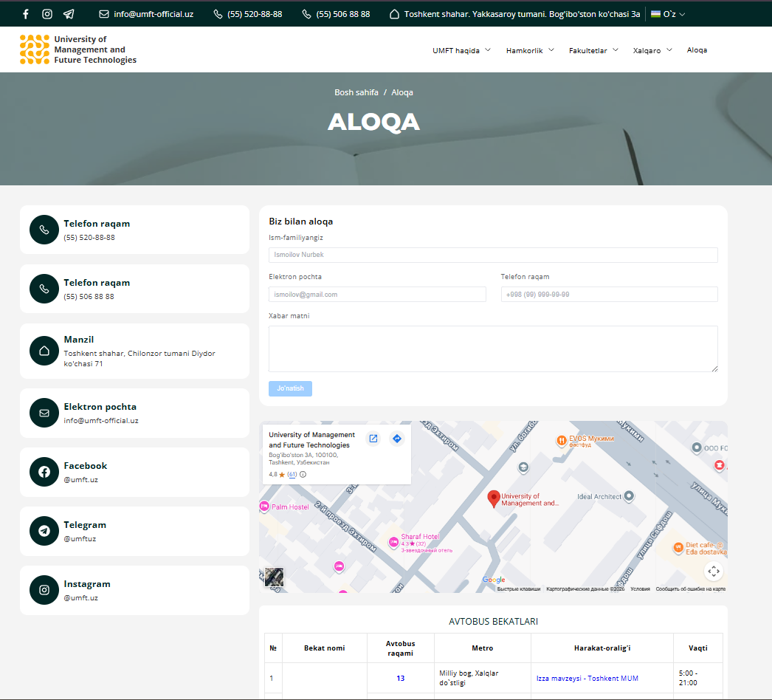Click the directions icon in map card
This screenshot has height=700, width=772.
click(x=397, y=439)
